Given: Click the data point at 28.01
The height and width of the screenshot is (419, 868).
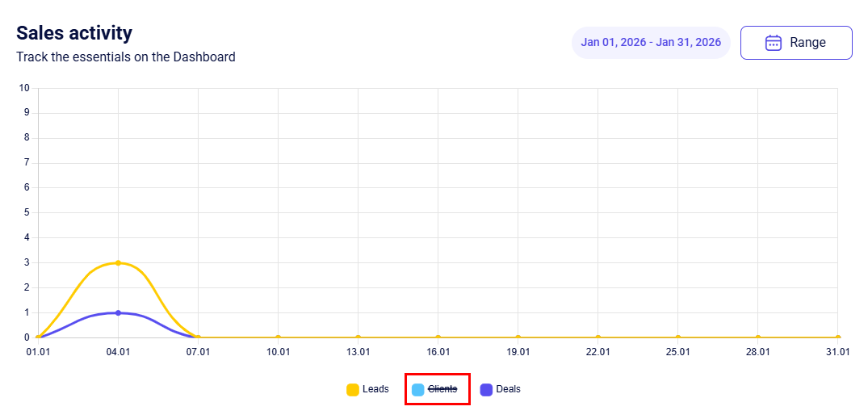Looking at the screenshot, I should pyautogui.click(x=757, y=337).
